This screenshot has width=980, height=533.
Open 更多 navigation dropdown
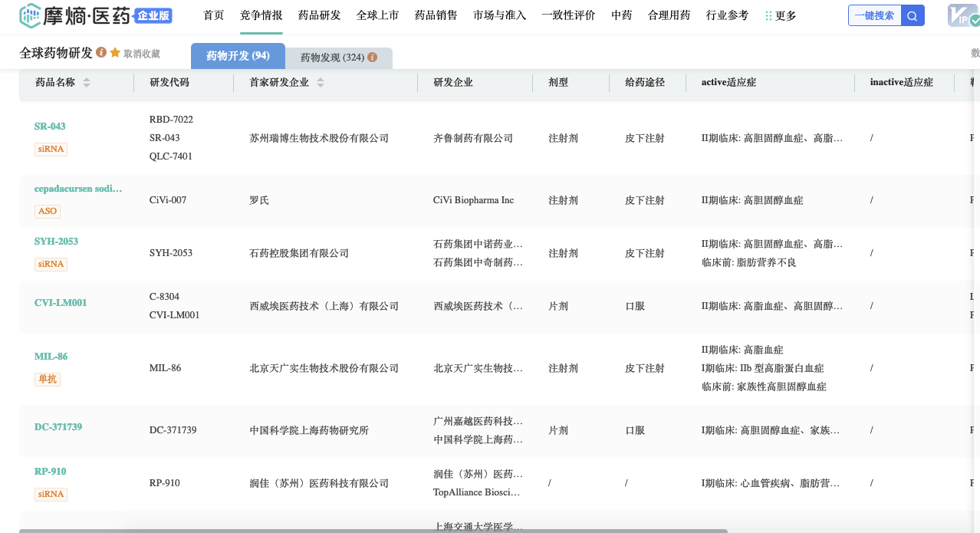coord(781,15)
